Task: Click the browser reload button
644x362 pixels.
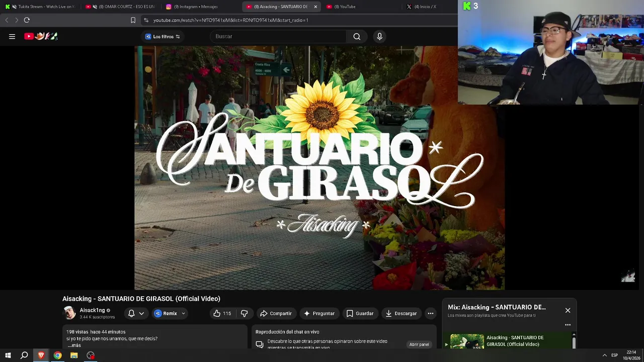Action: click(27, 20)
